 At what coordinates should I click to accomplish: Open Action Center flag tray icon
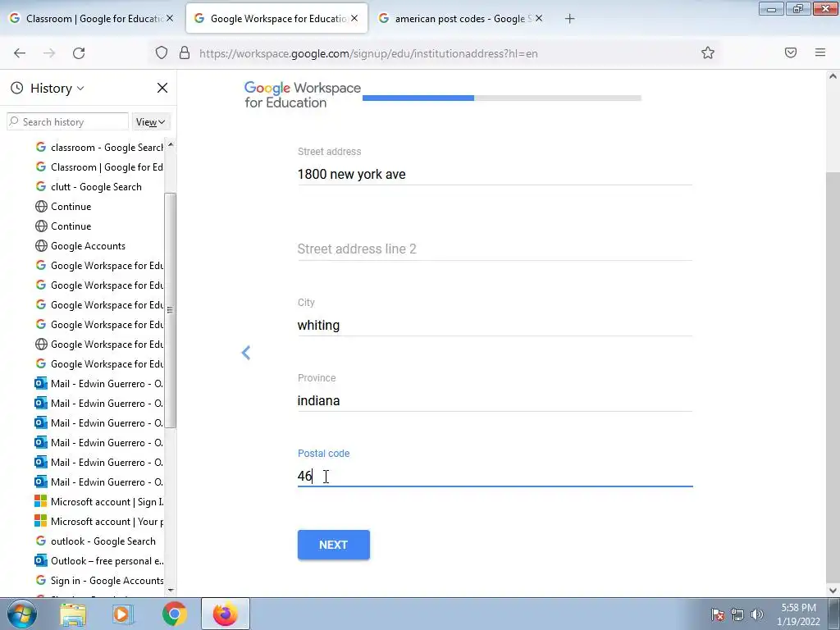718,614
